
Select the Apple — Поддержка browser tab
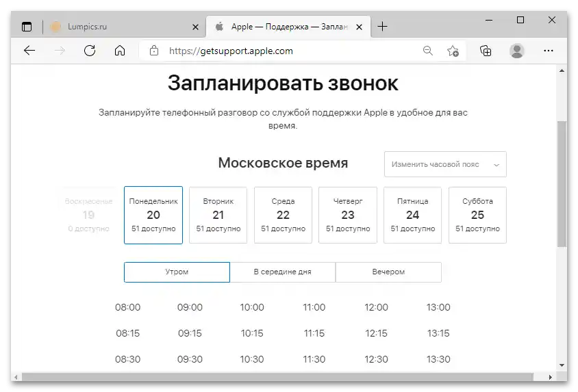pos(288,27)
